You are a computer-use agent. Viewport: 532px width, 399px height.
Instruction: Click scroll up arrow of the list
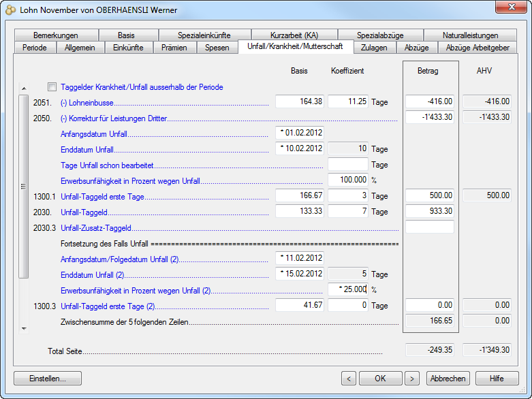(24, 89)
